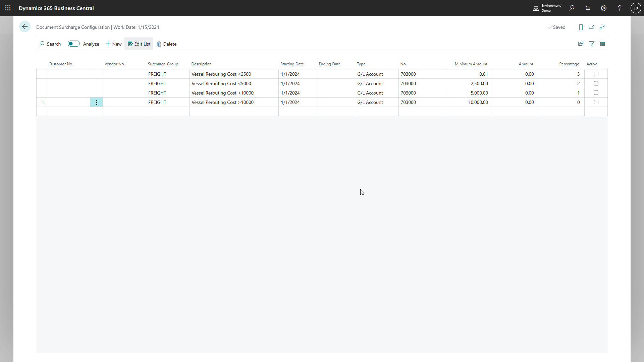The width and height of the screenshot is (644, 362).
Task: Share the page via share icon
Action: 580,44
